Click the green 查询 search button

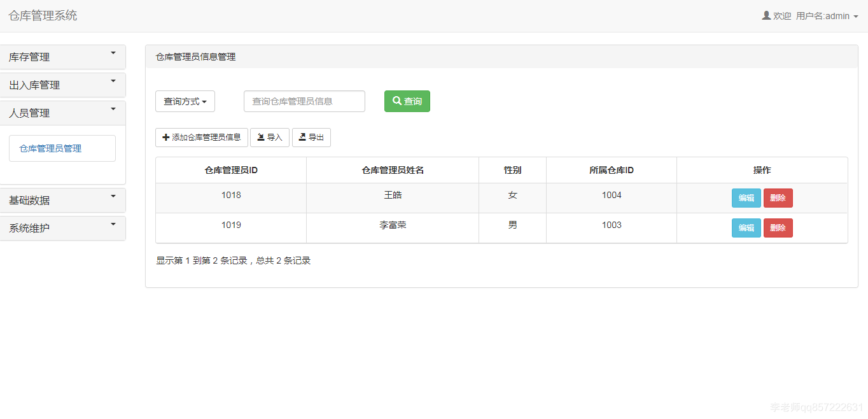(x=407, y=101)
